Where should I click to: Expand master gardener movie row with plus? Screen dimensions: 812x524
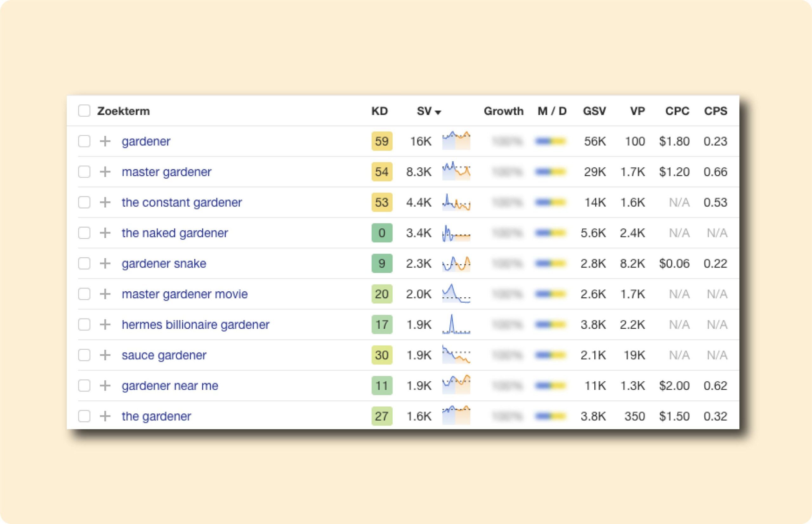pos(105,294)
